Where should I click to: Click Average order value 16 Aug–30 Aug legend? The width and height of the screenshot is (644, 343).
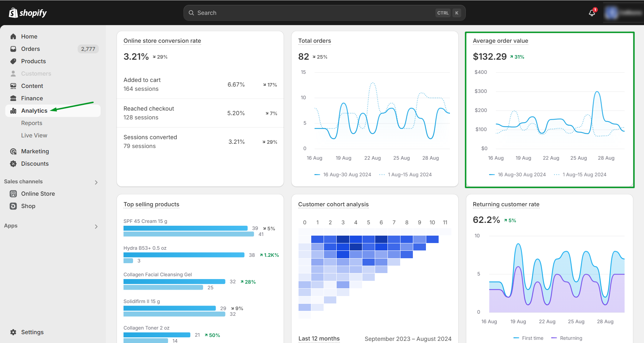point(517,175)
